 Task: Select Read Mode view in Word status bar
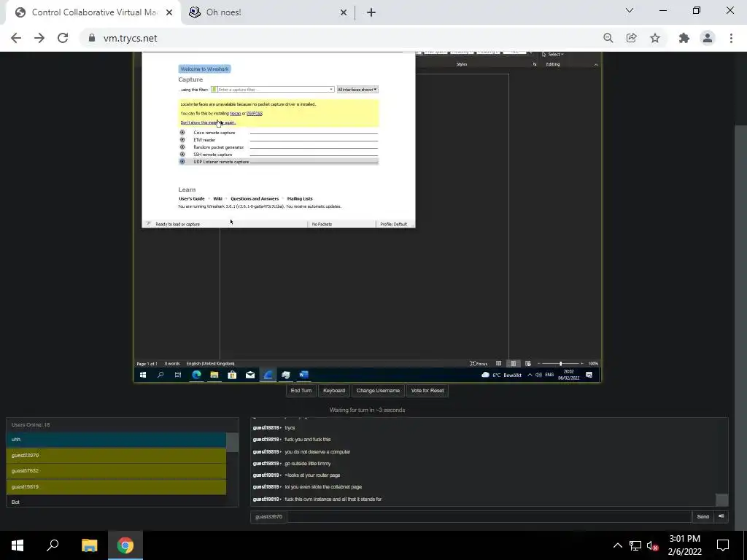498,363
